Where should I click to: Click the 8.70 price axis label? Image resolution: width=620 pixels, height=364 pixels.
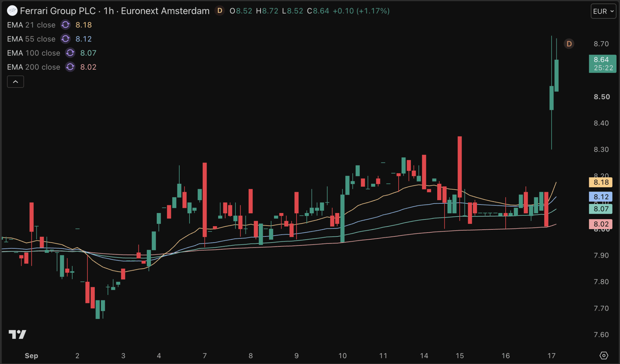(x=601, y=44)
